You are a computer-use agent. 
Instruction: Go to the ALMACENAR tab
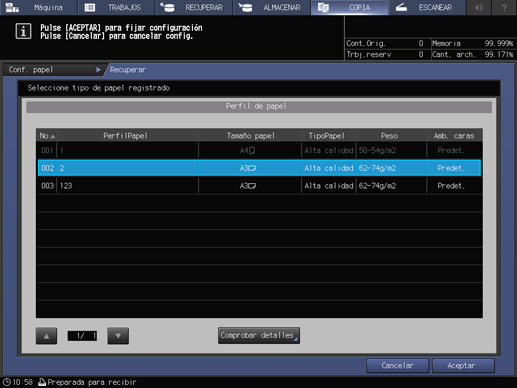pyautogui.click(x=272, y=7)
